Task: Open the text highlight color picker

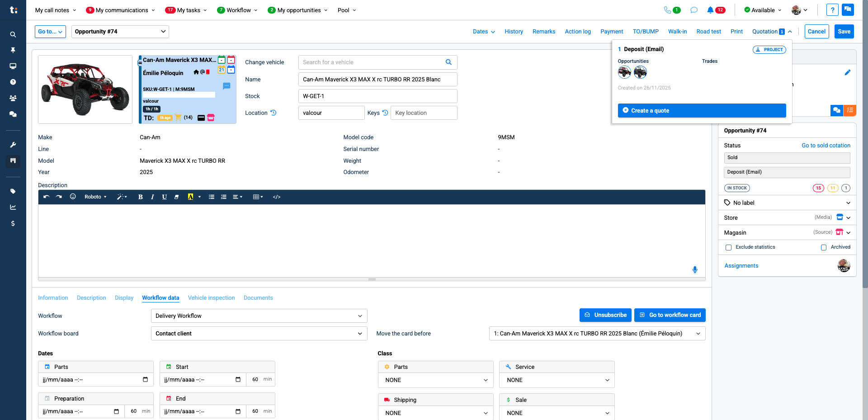Action: point(199,197)
